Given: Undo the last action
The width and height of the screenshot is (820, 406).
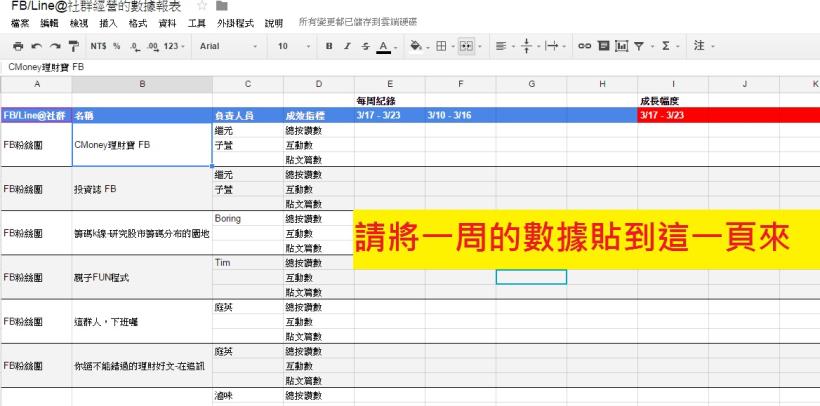Looking at the screenshot, I should [x=36, y=46].
